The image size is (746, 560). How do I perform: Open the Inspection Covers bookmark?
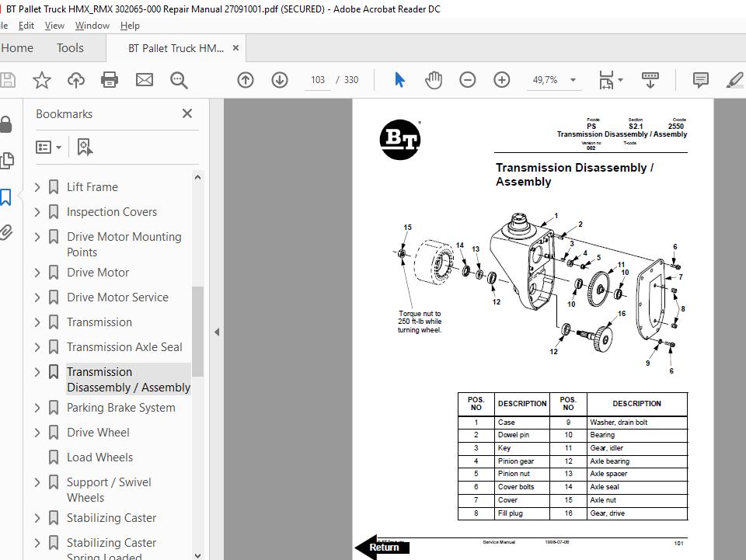[x=112, y=211]
